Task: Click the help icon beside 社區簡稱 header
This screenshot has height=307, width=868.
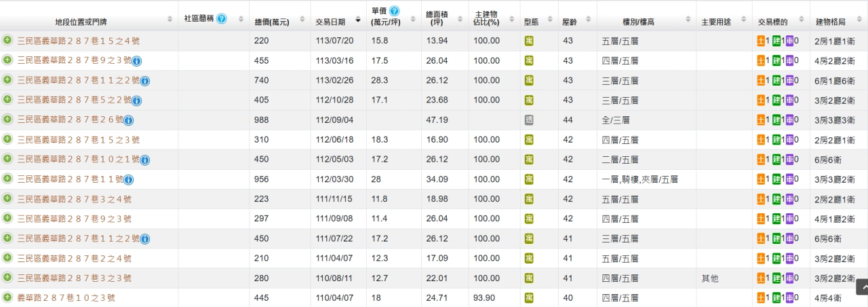Action: pyautogui.click(x=222, y=19)
